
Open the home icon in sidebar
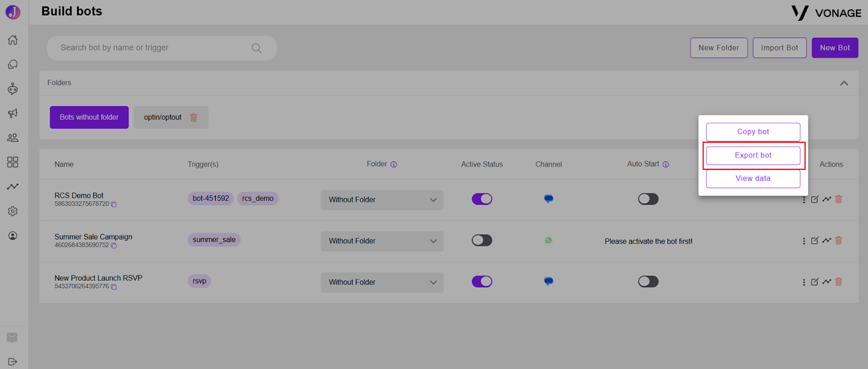12,40
